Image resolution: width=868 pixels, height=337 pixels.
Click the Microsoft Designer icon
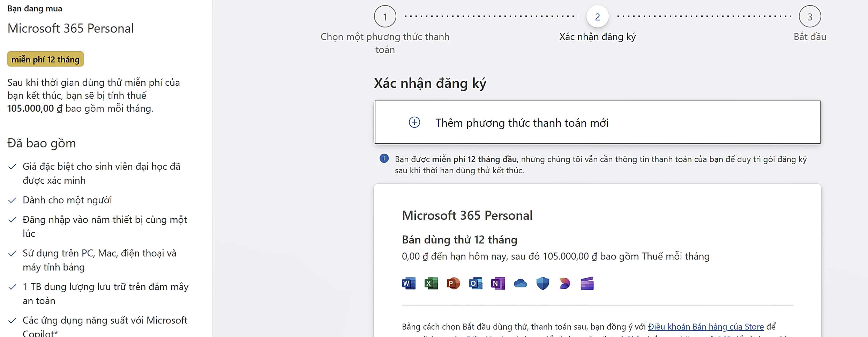(x=565, y=283)
